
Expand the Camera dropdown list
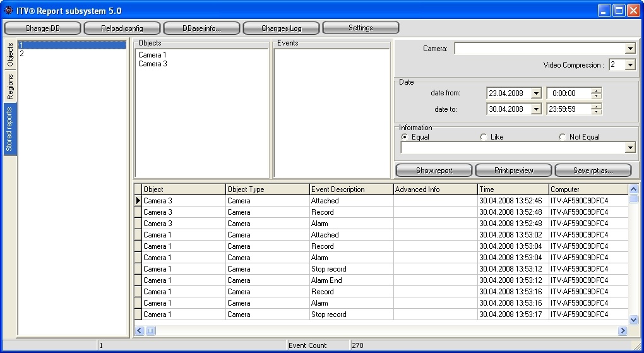coord(630,49)
